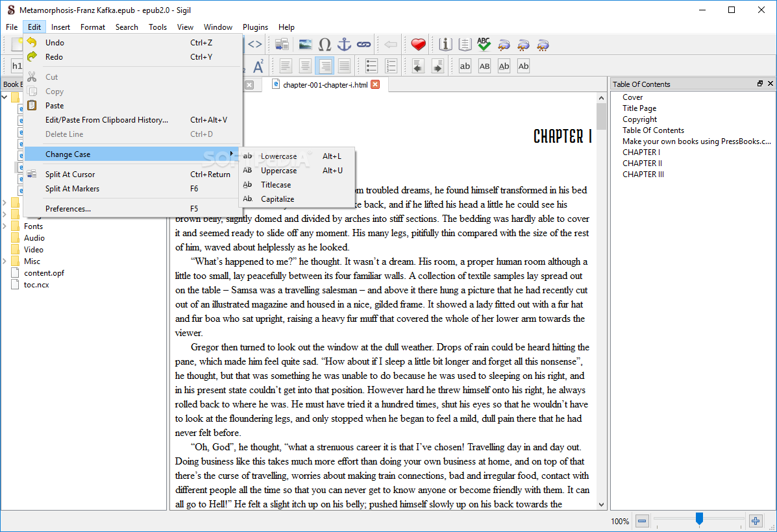Image resolution: width=777 pixels, height=532 pixels.
Task: Click the toolbar 'ab' lowercase icon
Action: 465,66
